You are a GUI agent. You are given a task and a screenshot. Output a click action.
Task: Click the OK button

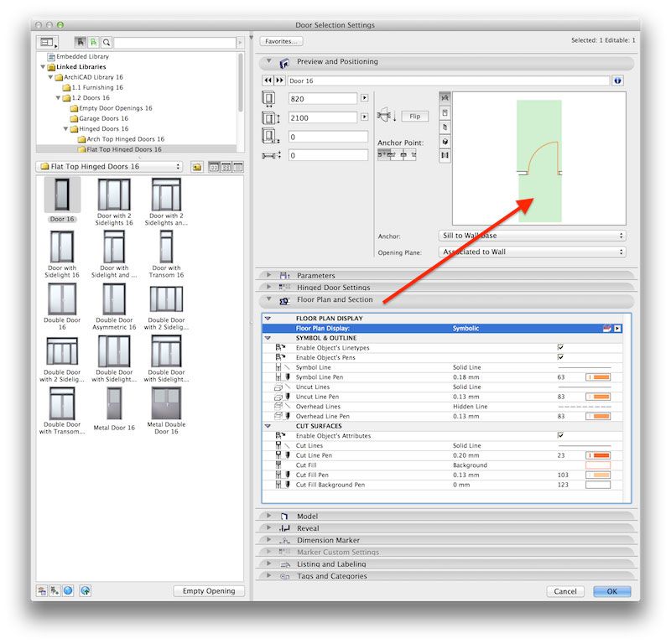point(611,591)
